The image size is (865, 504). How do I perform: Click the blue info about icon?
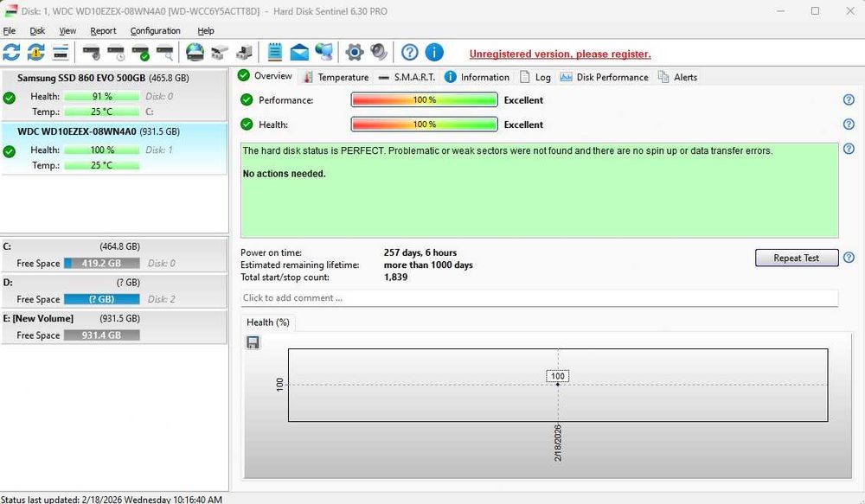coord(434,53)
